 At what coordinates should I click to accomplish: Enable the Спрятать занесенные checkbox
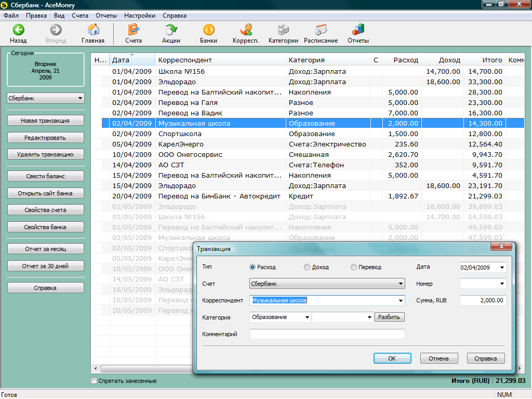pos(94,381)
